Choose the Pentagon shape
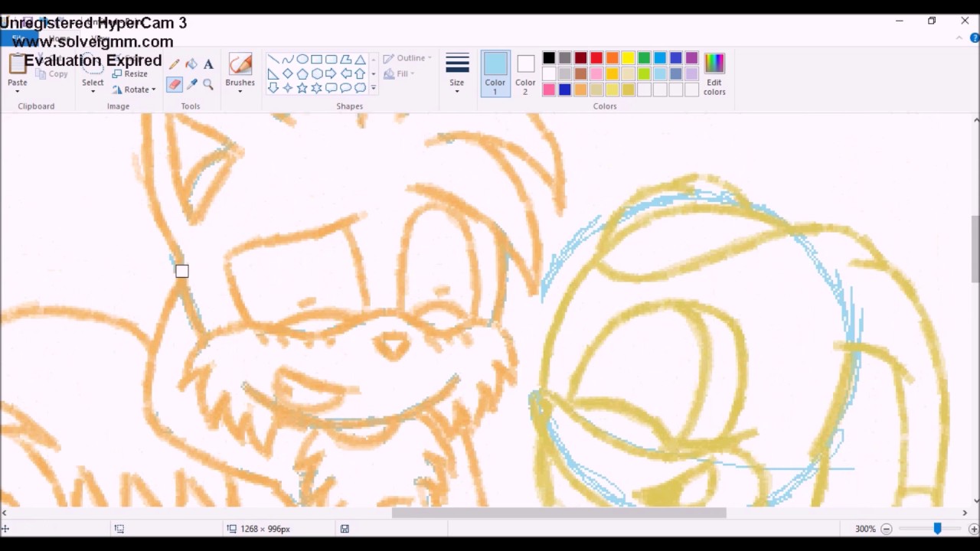 tap(302, 74)
